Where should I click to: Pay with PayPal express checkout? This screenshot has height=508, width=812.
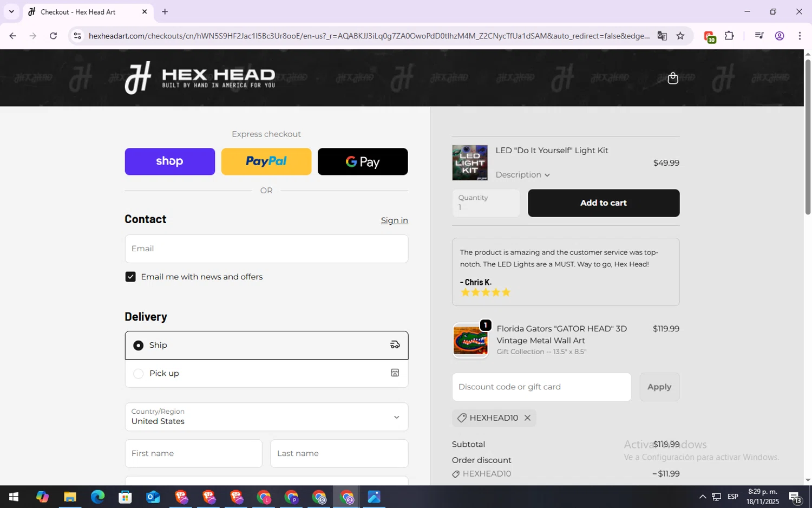click(x=266, y=161)
